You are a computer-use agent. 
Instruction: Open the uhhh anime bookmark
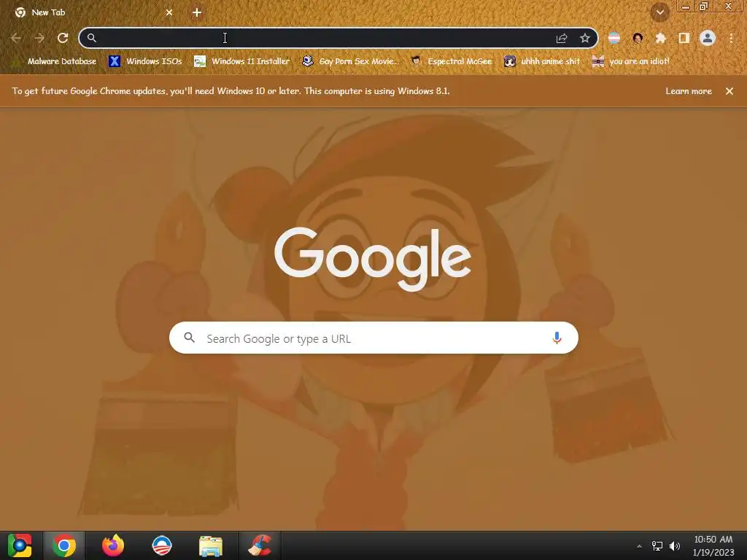tap(542, 61)
